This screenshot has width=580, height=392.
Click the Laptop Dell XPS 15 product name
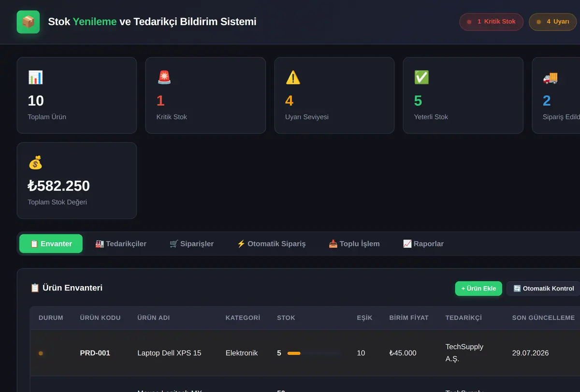pyautogui.click(x=169, y=353)
